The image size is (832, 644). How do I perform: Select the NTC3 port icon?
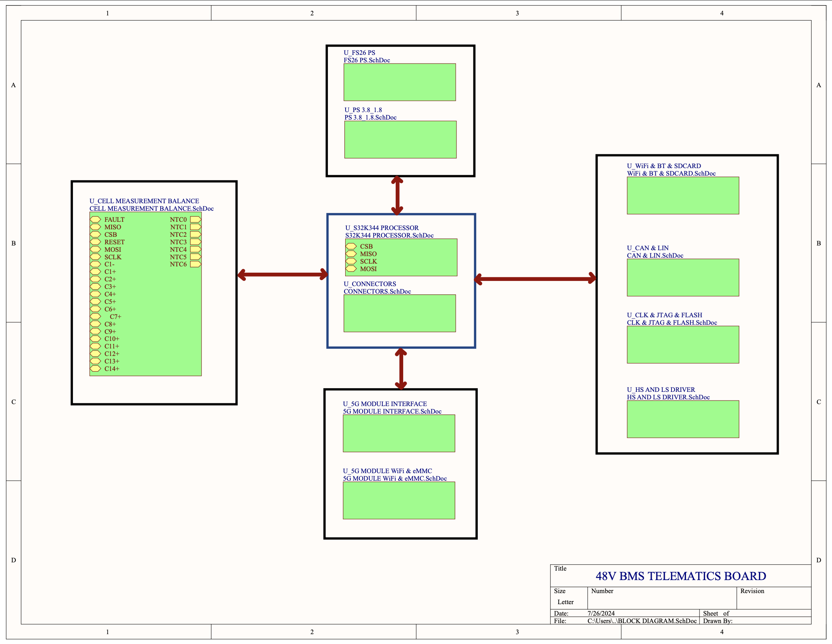(196, 242)
